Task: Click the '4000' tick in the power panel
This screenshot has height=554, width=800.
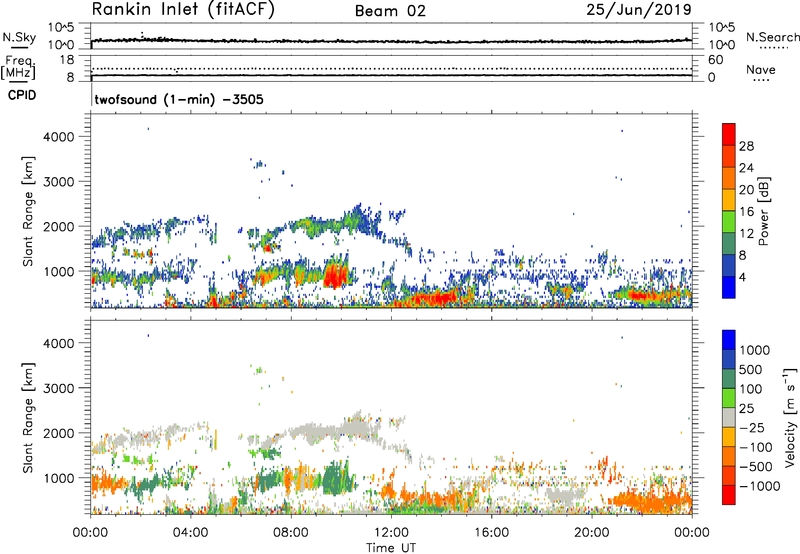Action: 59,137
